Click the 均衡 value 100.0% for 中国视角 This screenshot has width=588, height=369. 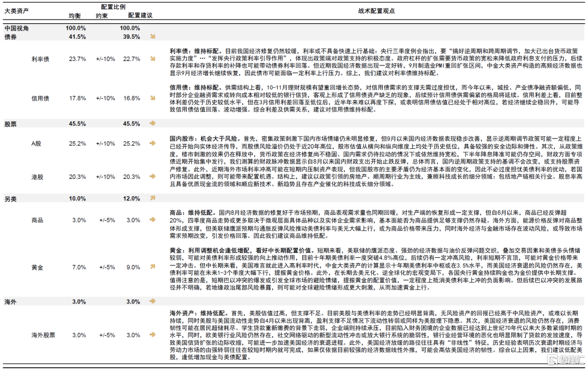click(76, 28)
